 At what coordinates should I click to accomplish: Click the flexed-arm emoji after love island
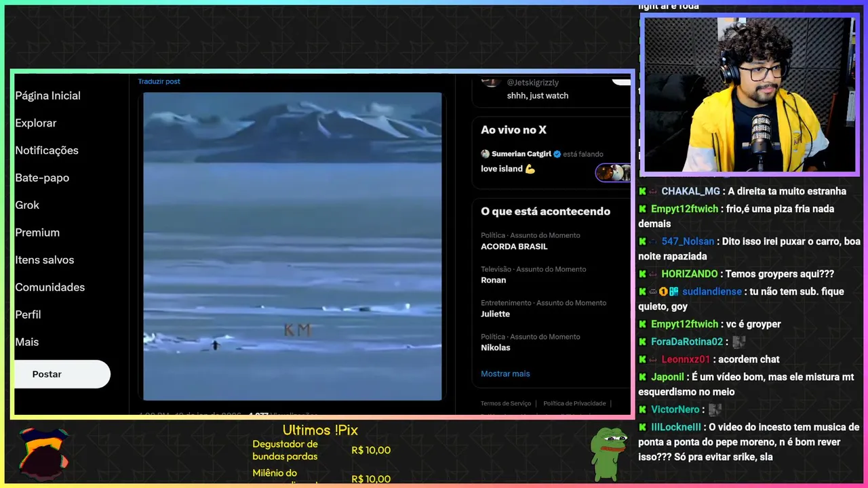click(530, 169)
